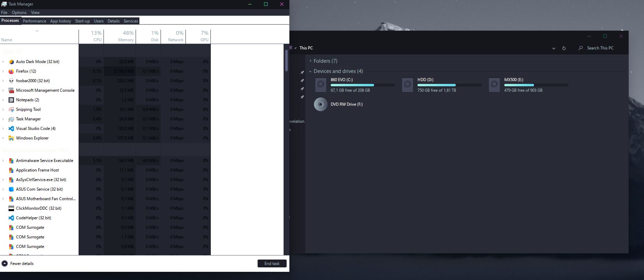Click the Task Manager row icon
The image size is (644, 280).
(11, 119)
